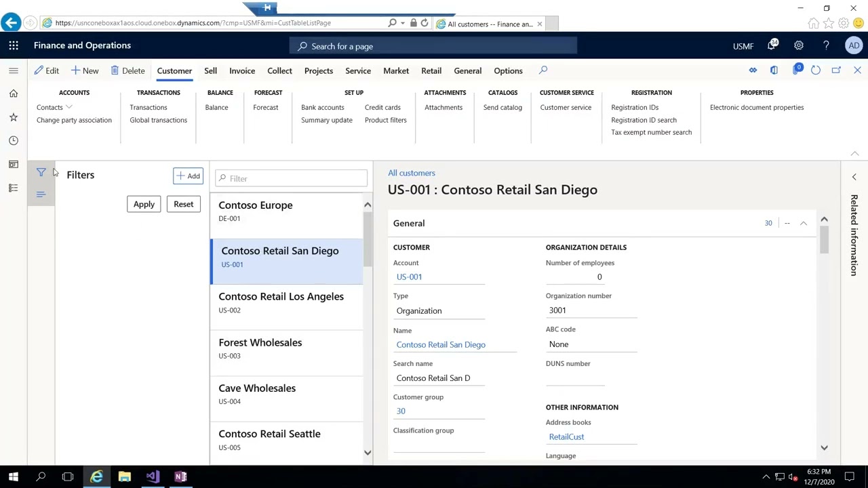This screenshot has width=868, height=488.
Task: Click the Delete button
Action: click(127, 70)
